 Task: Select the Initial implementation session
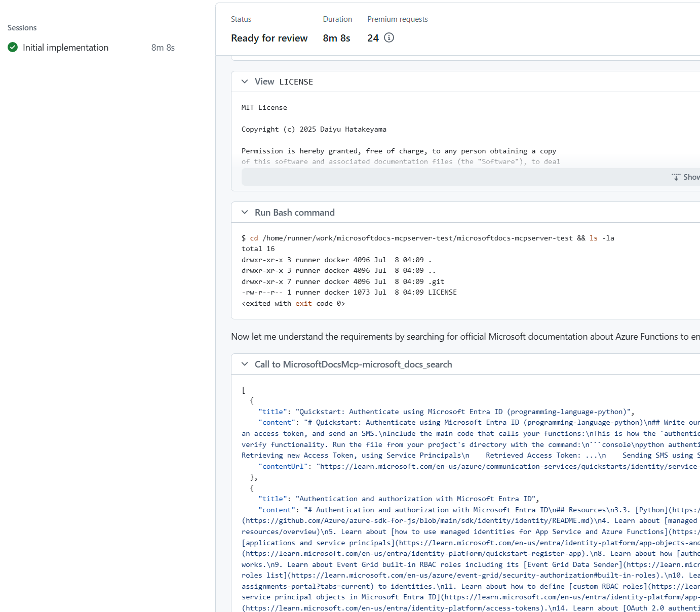(x=65, y=47)
